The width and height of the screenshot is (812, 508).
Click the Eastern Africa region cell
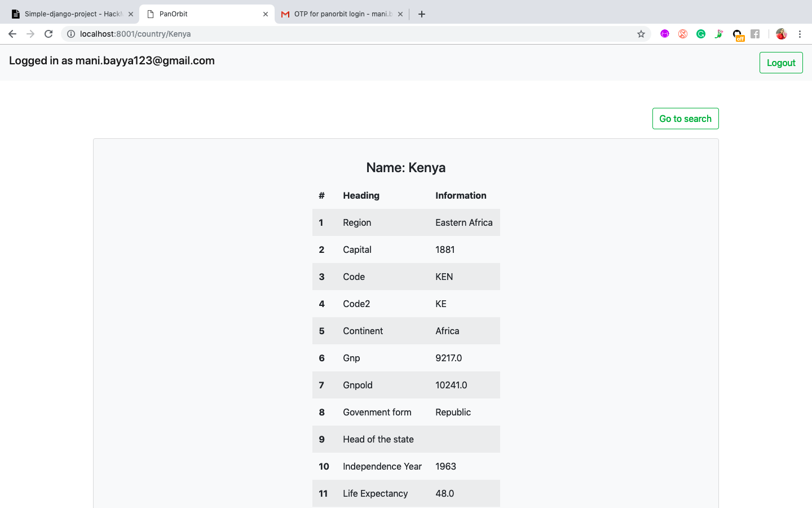click(x=464, y=222)
